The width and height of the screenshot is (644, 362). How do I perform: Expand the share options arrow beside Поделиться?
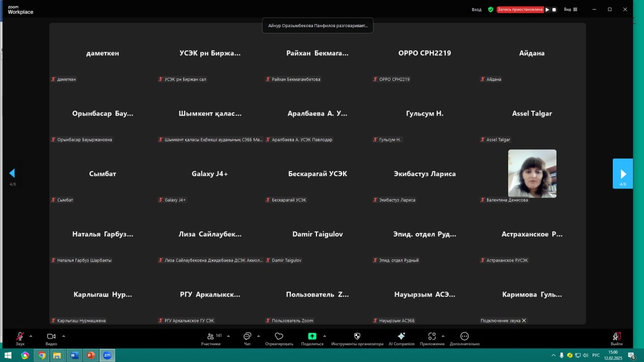pyautogui.click(x=325, y=336)
